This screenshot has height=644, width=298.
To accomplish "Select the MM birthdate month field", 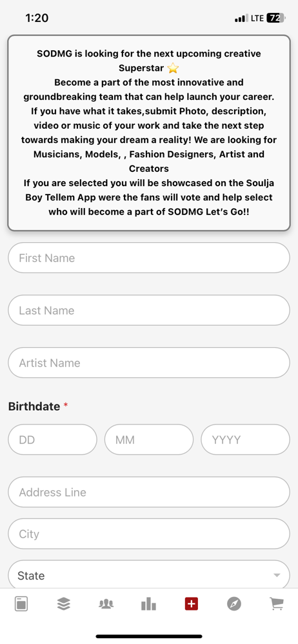I will click(149, 439).
